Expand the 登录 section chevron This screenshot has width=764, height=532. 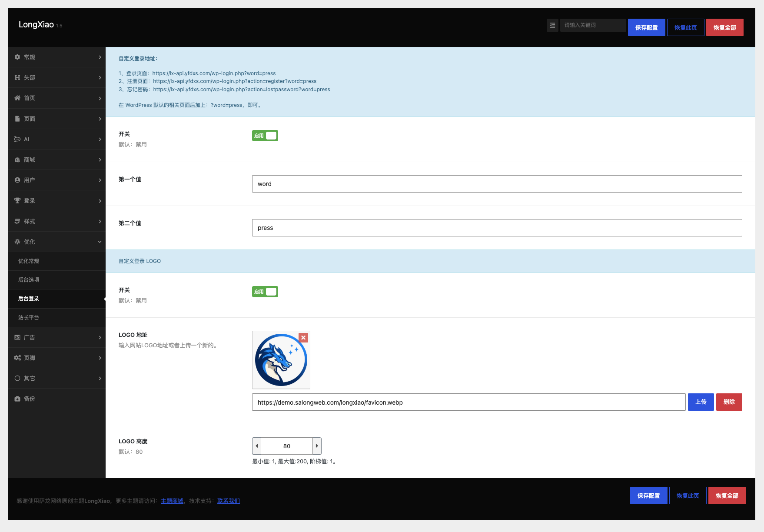100,201
